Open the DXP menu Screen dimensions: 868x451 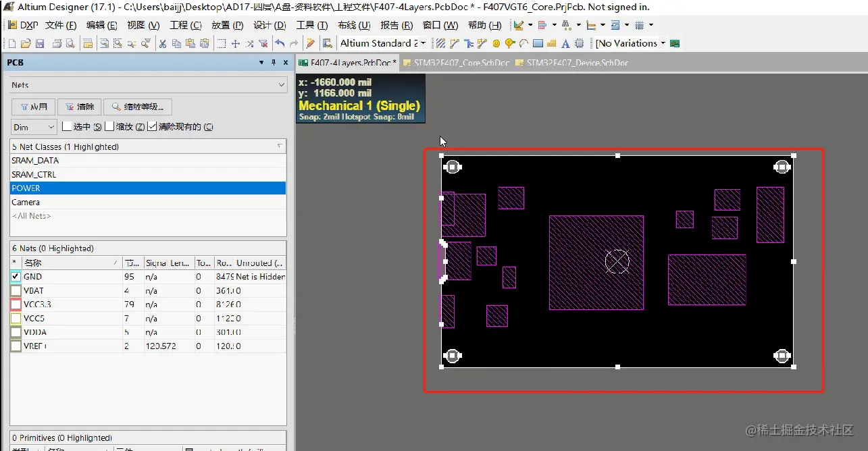[x=23, y=25]
